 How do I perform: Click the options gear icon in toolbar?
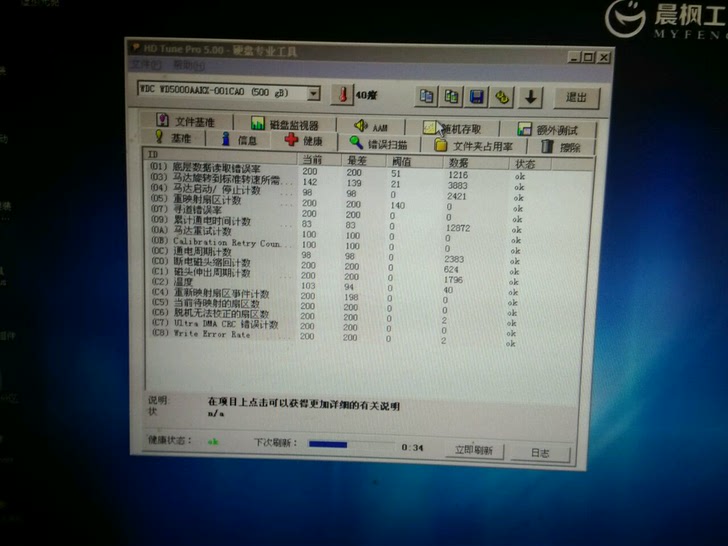coord(501,98)
